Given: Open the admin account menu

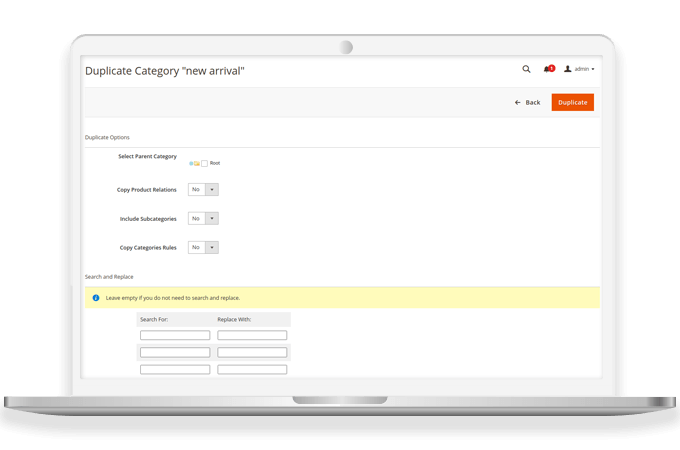Looking at the screenshot, I should tap(584, 70).
